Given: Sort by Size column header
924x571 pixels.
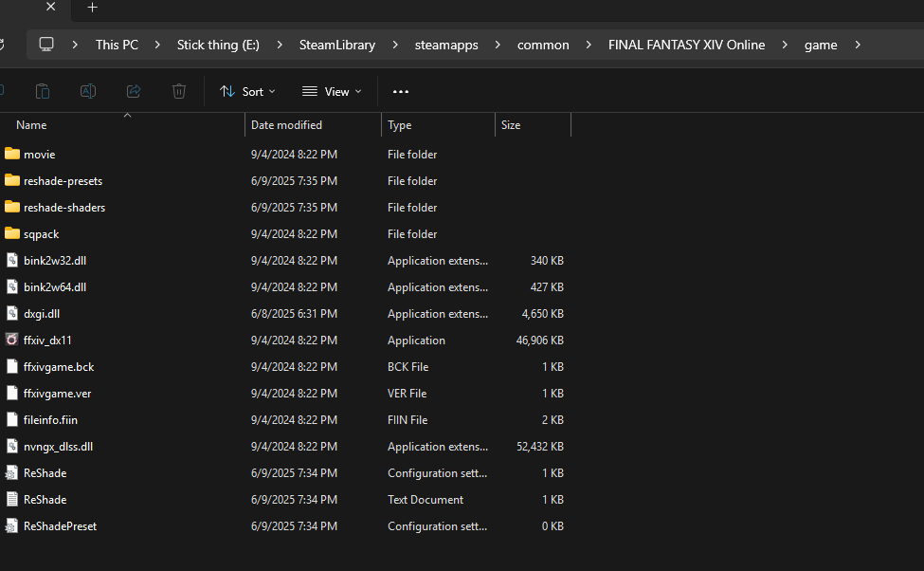Looking at the screenshot, I should (x=533, y=125).
